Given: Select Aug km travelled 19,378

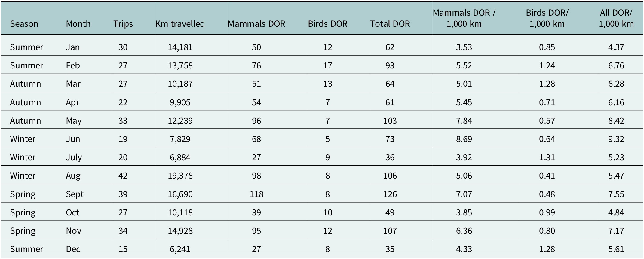Looking at the screenshot, I should tap(180, 176).
